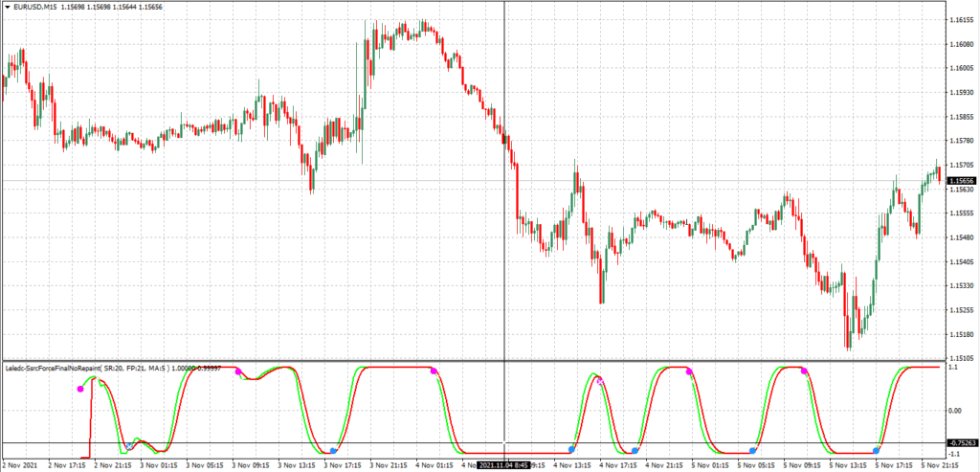The height and width of the screenshot is (472, 980).
Task: Click the 1.16155 price axis label
Action: (960, 20)
